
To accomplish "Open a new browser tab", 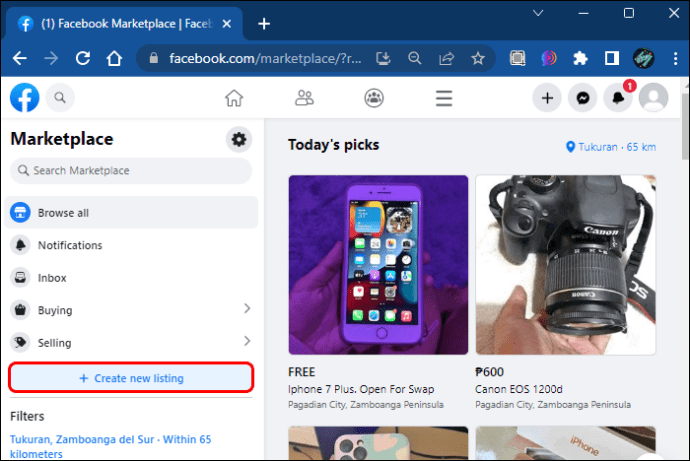I will pyautogui.click(x=264, y=24).
